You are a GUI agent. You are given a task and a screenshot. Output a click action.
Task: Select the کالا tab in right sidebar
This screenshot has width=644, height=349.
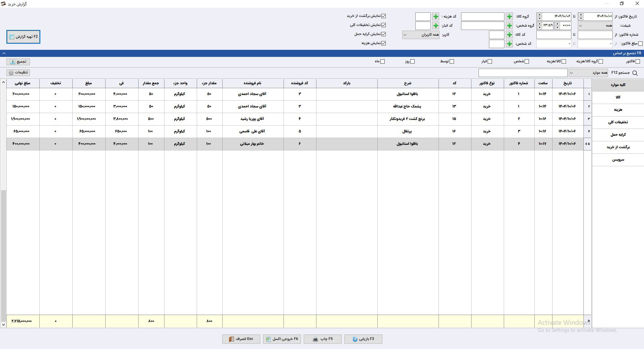tap(618, 97)
